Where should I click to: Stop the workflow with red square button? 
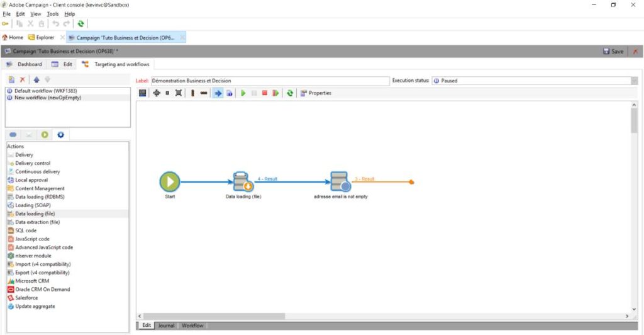[265, 93]
